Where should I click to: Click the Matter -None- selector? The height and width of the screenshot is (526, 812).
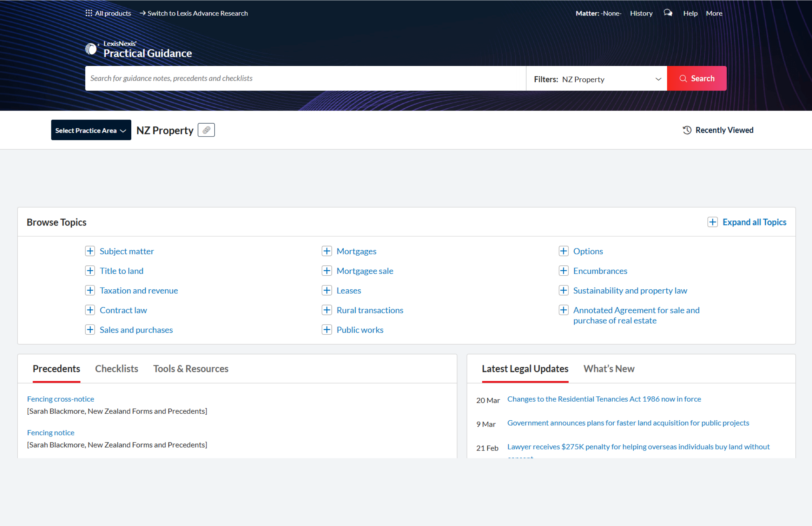(x=598, y=13)
